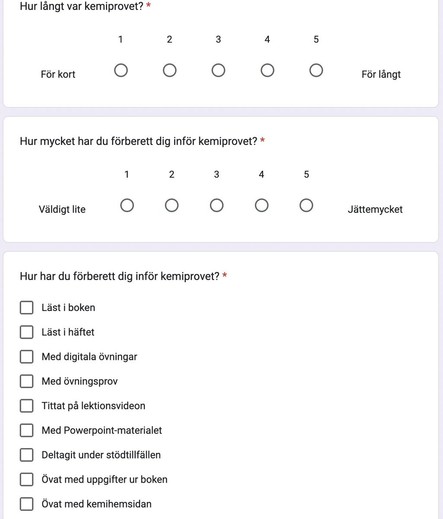Select rating 5 near 'Jättemycket' label
The image size is (443, 519).
pyautogui.click(x=306, y=205)
